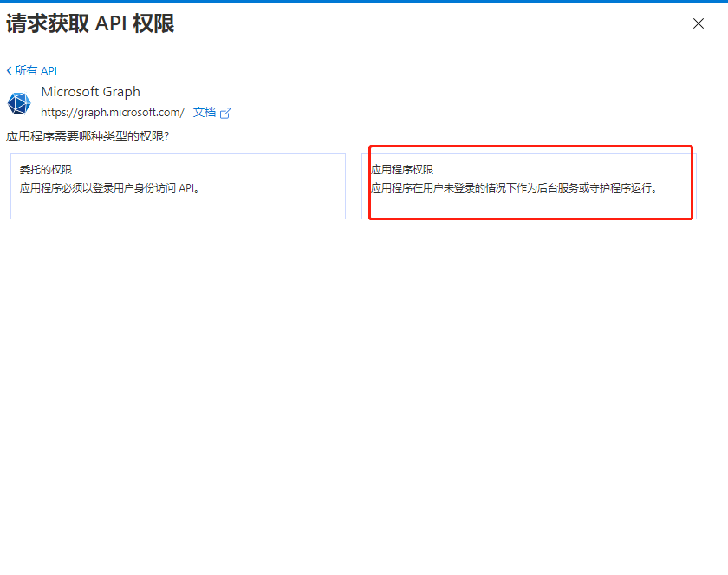Image resolution: width=728 pixels, height=575 pixels.
Task: Click the 请求获取 API 权限 heading
Action: (90, 23)
